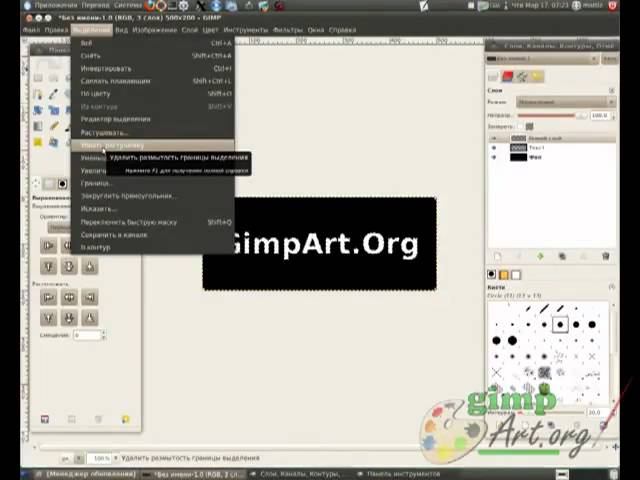Switch to the Paths tab in dock

(522, 76)
